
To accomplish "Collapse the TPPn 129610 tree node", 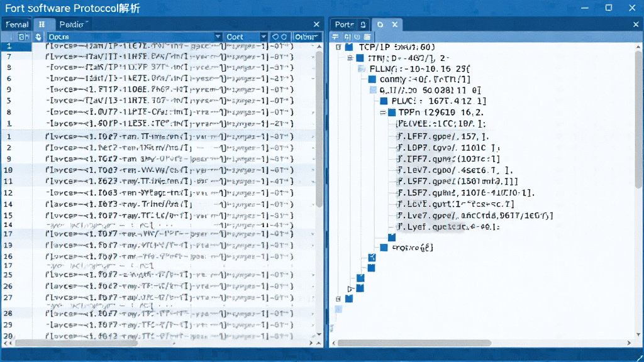I will click(x=383, y=112).
